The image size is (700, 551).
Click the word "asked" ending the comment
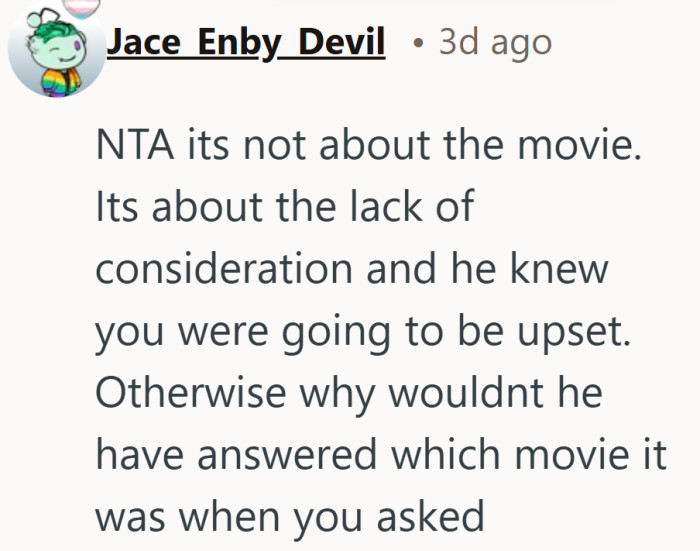click(434, 517)
